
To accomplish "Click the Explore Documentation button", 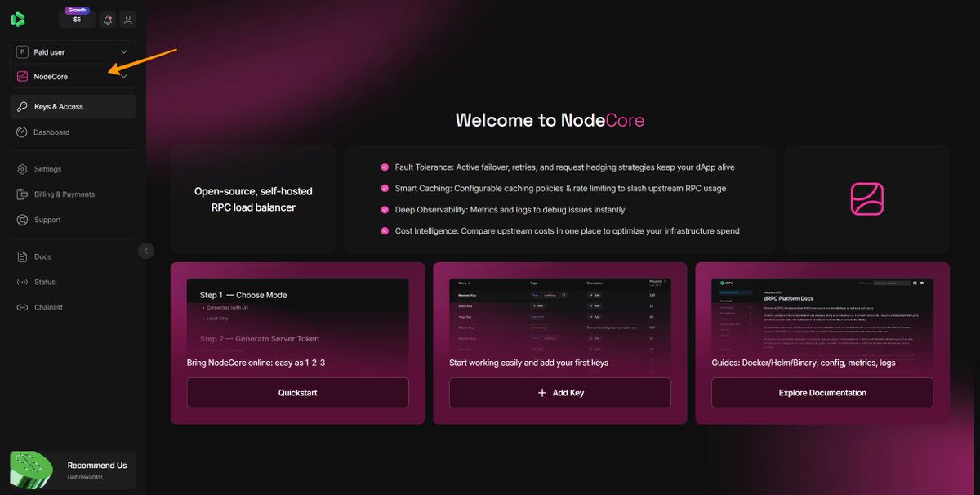I will [822, 393].
